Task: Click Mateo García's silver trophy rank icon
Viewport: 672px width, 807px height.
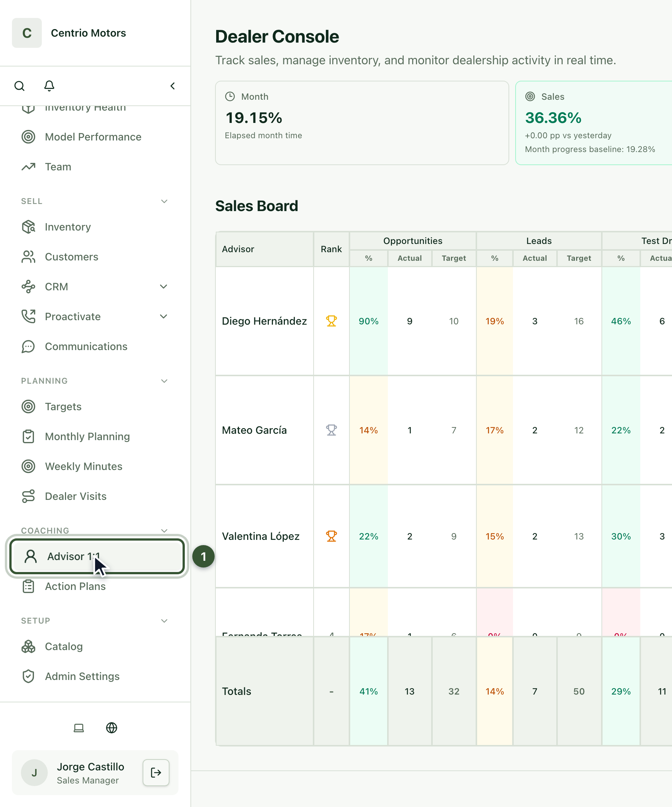Action: [x=332, y=430]
